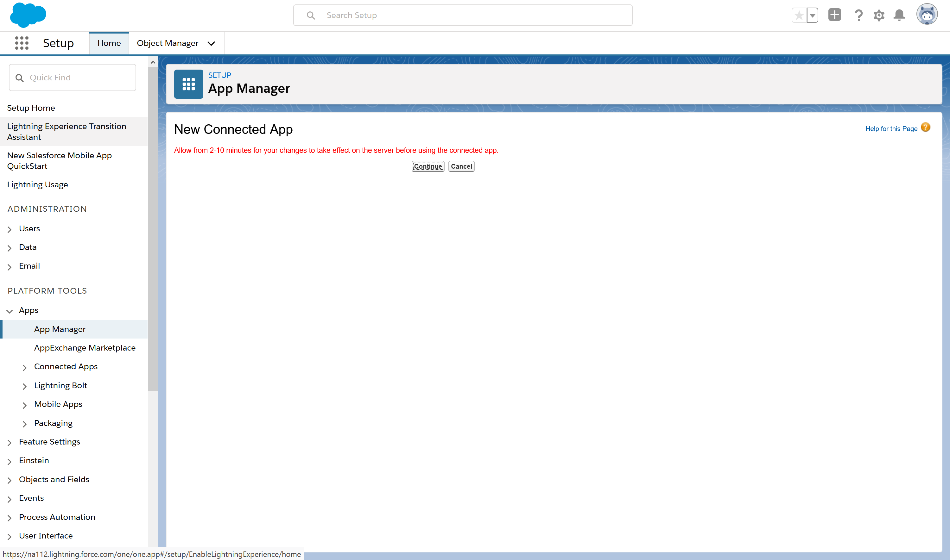Click the Salesforce cloud logo
This screenshot has height=560, width=950.
click(28, 15)
